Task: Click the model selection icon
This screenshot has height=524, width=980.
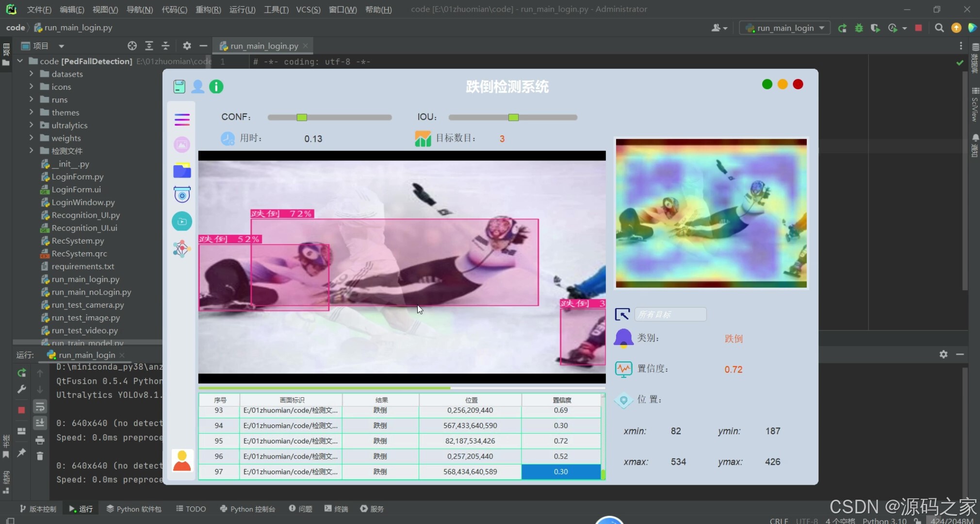Action: [x=181, y=249]
